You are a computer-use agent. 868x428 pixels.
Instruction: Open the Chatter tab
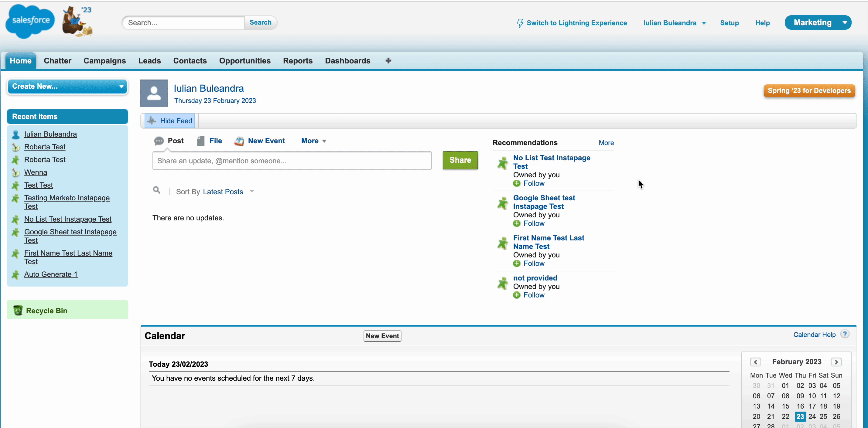(58, 61)
